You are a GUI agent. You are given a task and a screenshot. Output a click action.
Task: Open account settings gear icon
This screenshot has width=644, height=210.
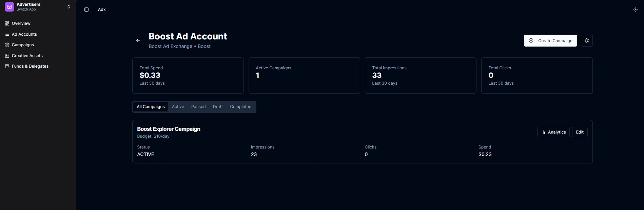[587, 40]
